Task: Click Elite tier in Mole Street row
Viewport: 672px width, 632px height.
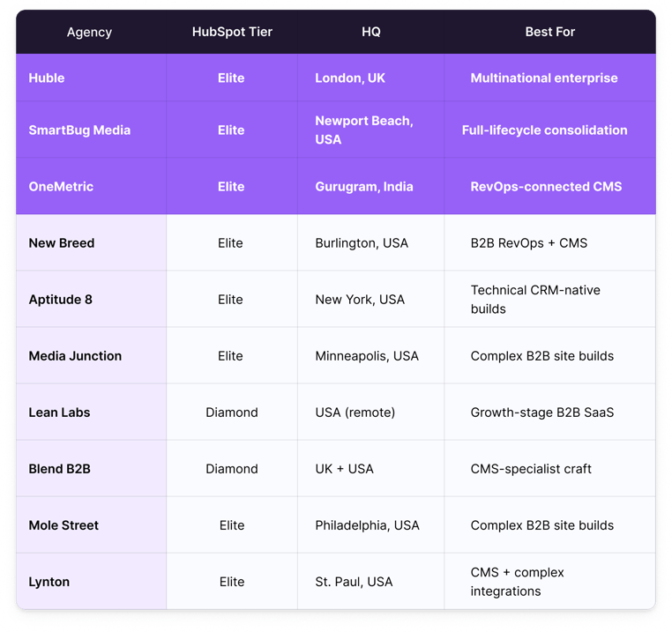Action: pyautogui.click(x=232, y=525)
